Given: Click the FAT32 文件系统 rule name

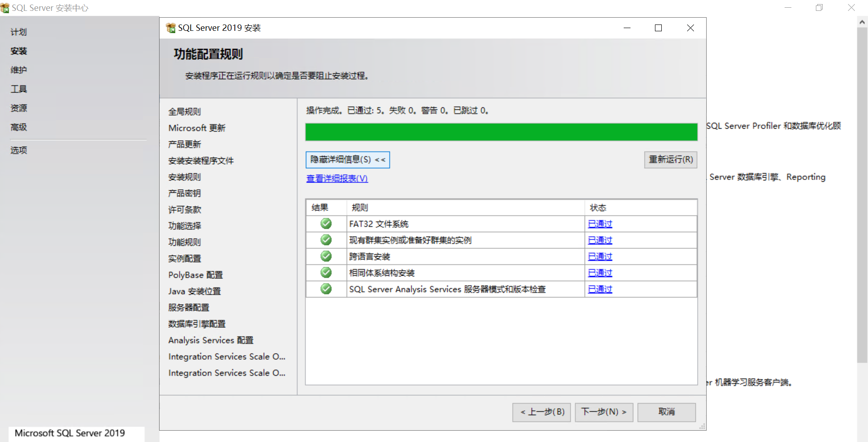Looking at the screenshot, I should click(378, 224).
